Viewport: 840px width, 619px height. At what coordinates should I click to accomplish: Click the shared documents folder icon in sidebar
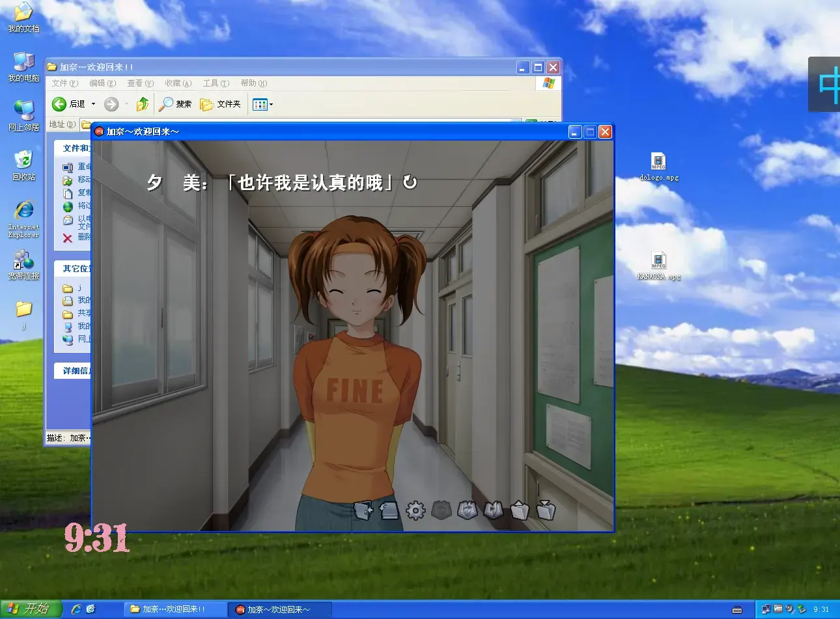click(x=68, y=314)
